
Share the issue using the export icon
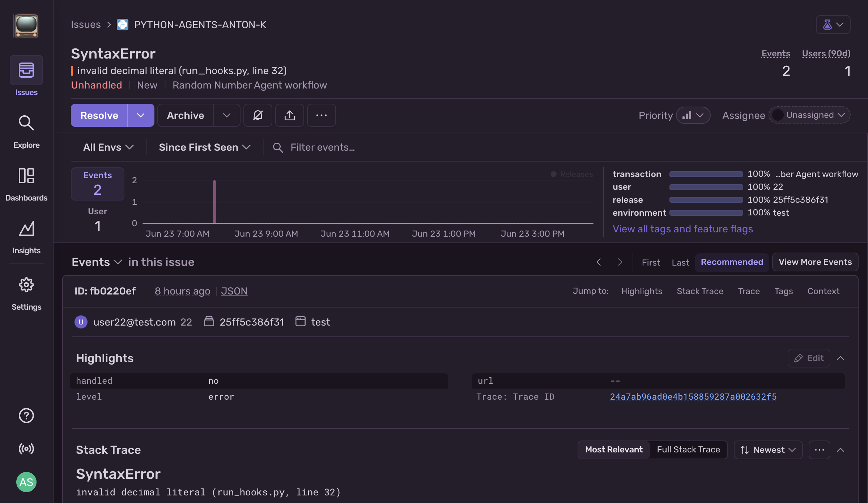289,115
